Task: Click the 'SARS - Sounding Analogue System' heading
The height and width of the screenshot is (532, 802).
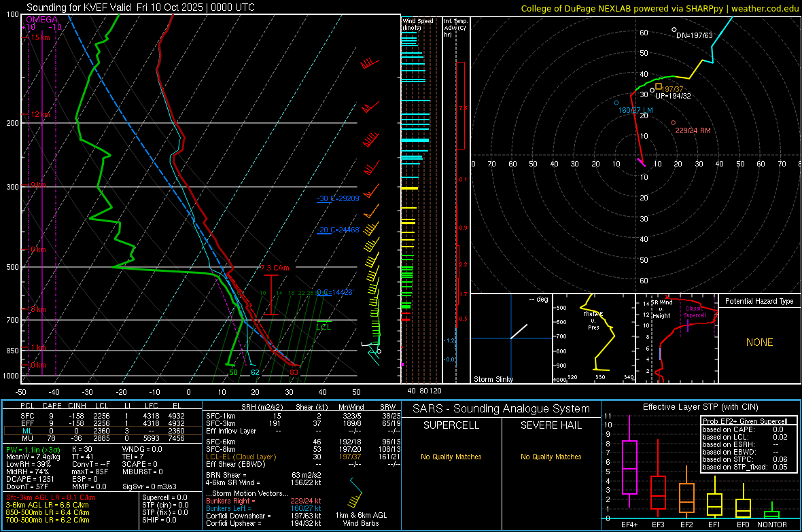Action: click(x=502, y=409)
